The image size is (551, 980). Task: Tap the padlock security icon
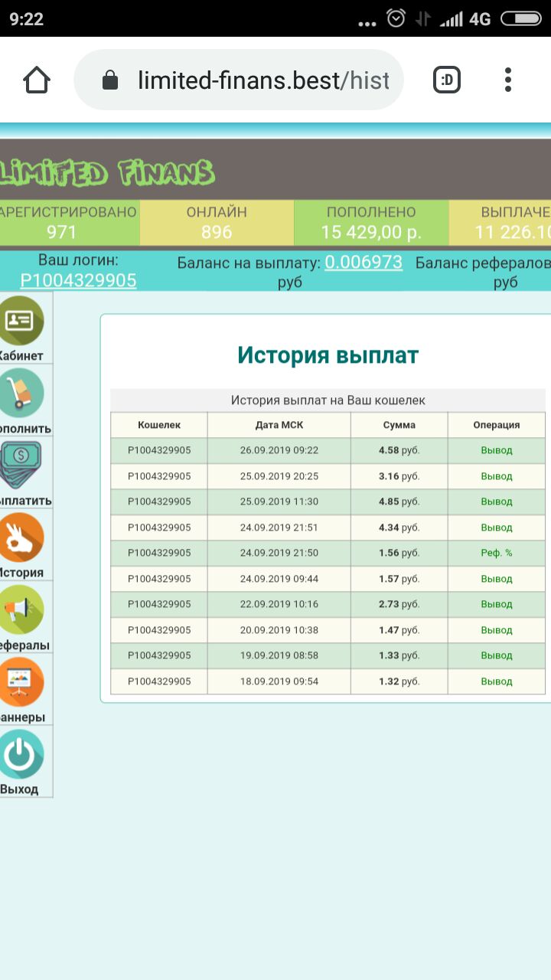click(110, 80)
